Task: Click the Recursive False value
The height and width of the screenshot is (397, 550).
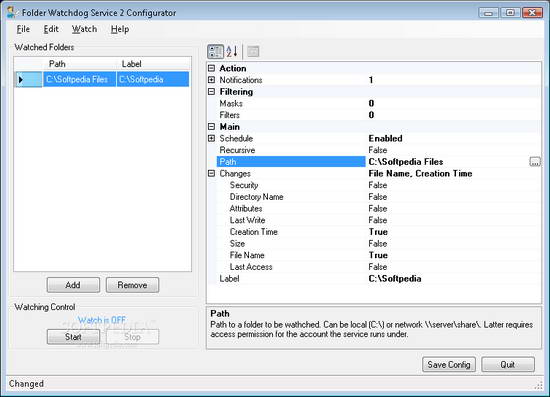Action: tap(378, 150)
